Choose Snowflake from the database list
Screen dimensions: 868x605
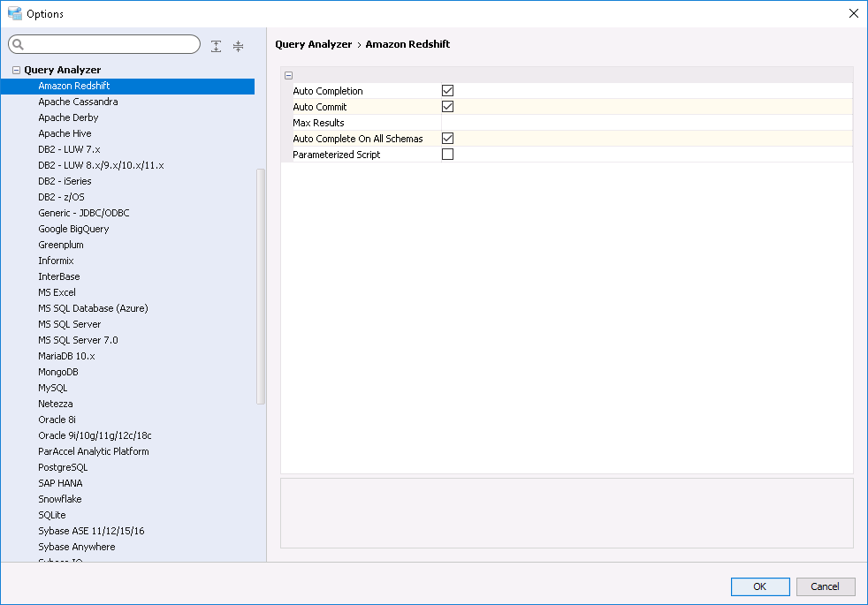coord(59,499)
